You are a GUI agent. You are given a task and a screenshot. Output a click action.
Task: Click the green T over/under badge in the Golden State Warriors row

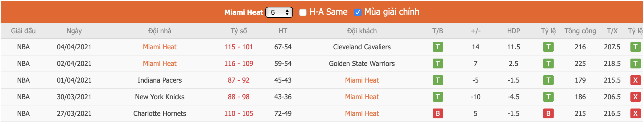tap(635, 63)
